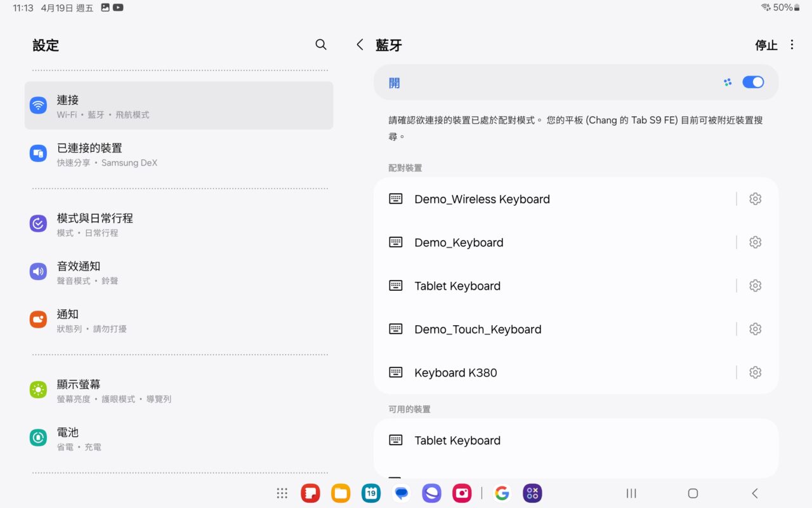
Task: Open 已連接的裝置 settings
Action: pyautogui.click(x=179, y=154)
